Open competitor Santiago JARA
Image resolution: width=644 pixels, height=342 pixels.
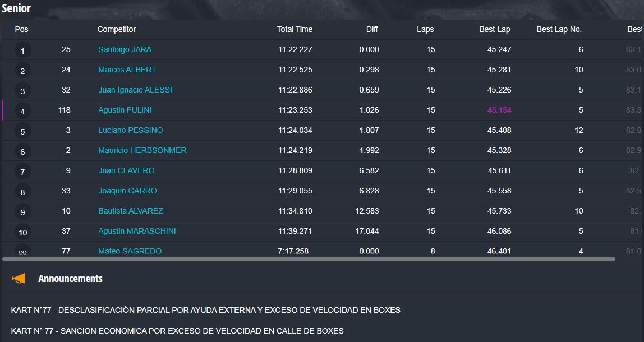pos(125,49)
